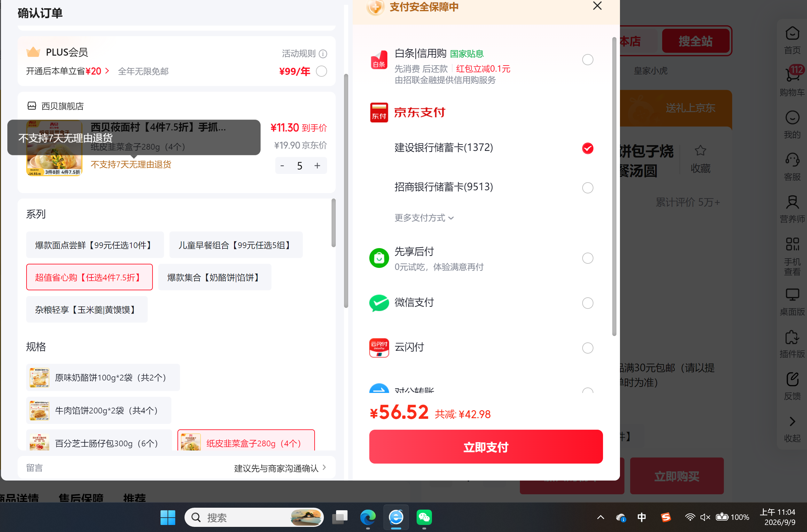Select 招商银行储蓄卡(9513) radio button

pos(588,188)
